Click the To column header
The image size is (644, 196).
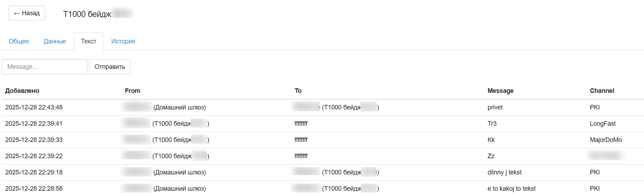(x=298, y=91)
